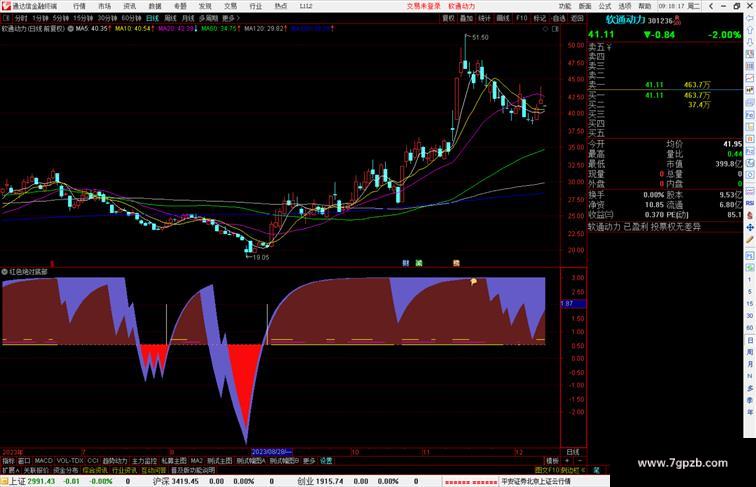Expand the 扩展 panel toggle

point(10,470)
